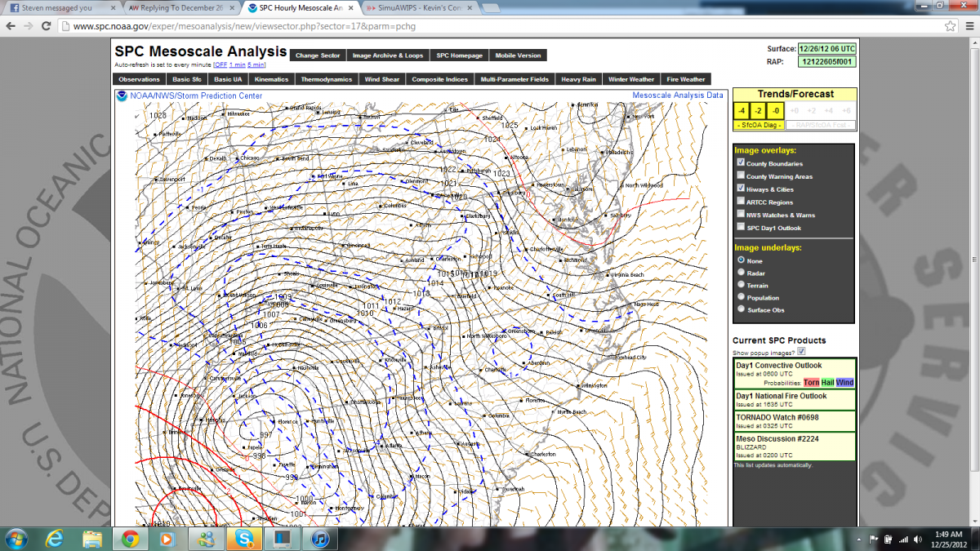980x551 pixels.
Task: Open the Observations menu
Action: point(139,79)
